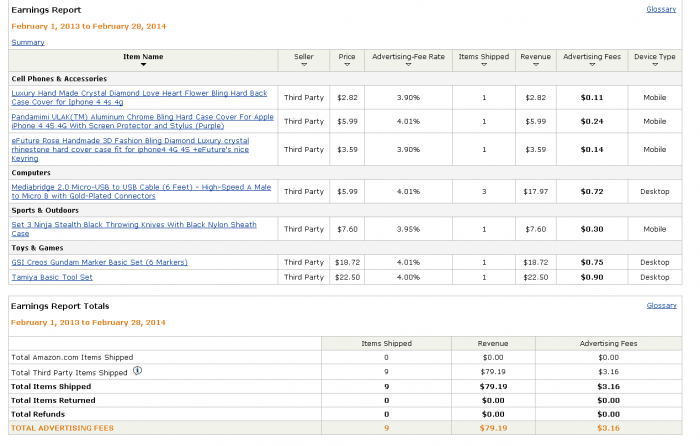700x446 pixels.
Task: Open Pandamimi ULAK Aluminum Chrome case link
Action: coord(142,121)
